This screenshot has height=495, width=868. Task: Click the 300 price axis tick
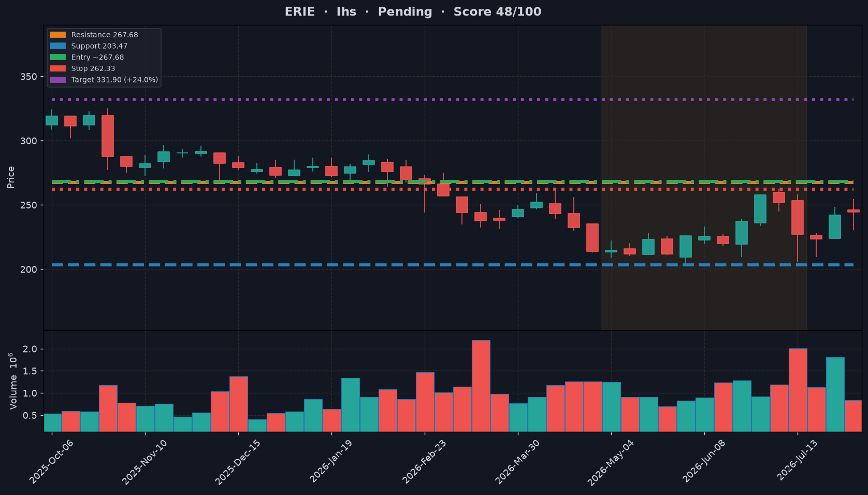(28, 141)
